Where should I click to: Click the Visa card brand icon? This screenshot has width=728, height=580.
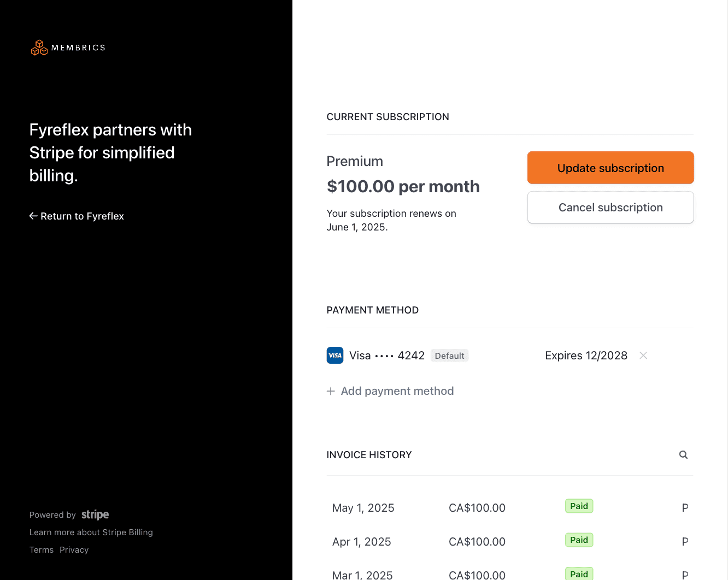(335, 356)
